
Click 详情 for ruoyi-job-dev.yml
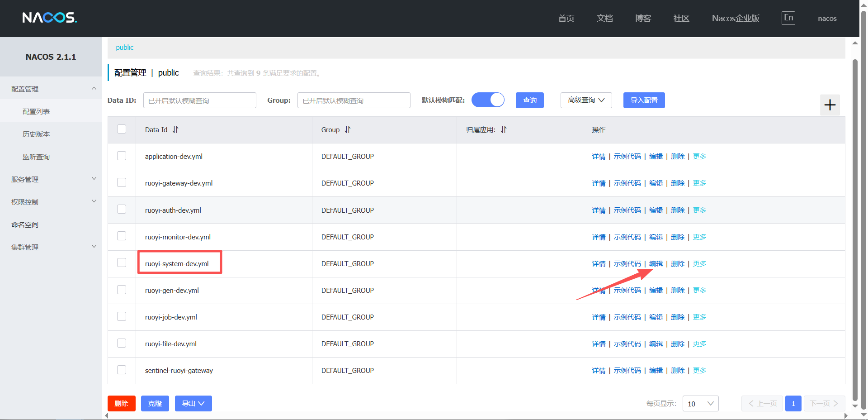tap(599, 317)
